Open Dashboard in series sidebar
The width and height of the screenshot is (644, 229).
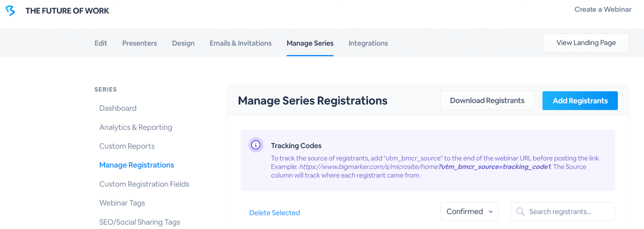point(118,108)
